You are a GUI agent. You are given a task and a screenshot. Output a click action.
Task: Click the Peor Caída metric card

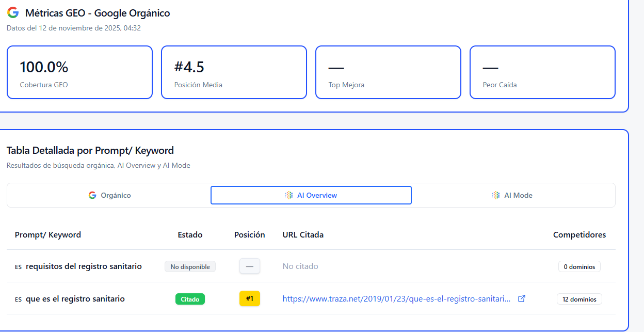[x=542, y=72]
